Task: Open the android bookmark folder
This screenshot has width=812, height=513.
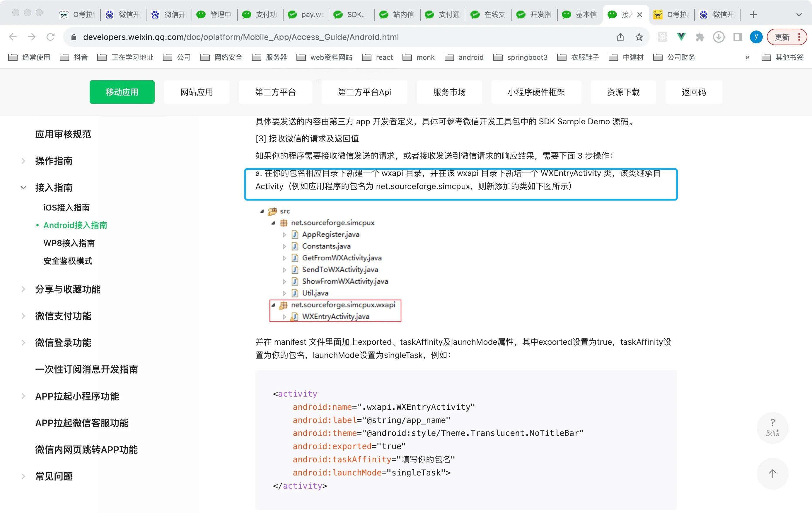Action: (x=464, y=57)
